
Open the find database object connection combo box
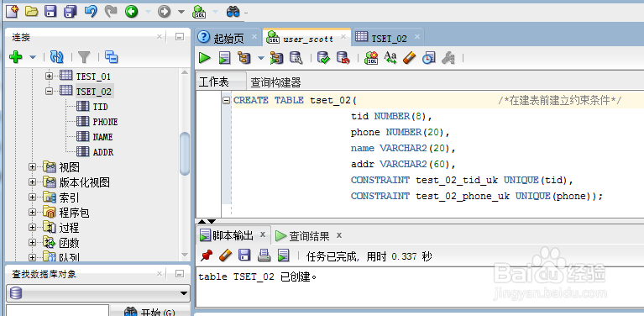(x=97, y=293)
